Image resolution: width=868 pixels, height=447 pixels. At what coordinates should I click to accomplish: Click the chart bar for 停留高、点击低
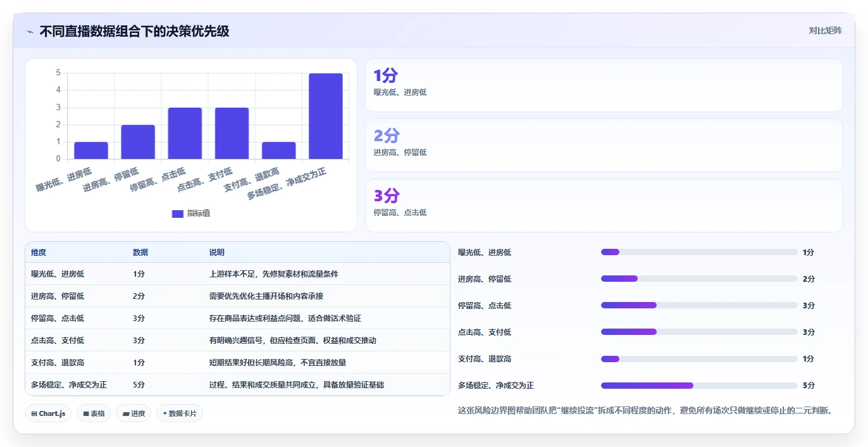point(185,134)
